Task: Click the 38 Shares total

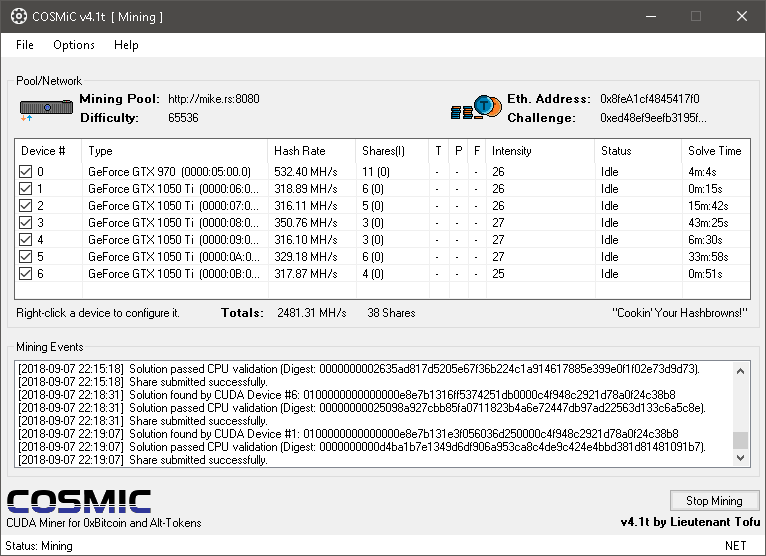Action: pos(391,313)
